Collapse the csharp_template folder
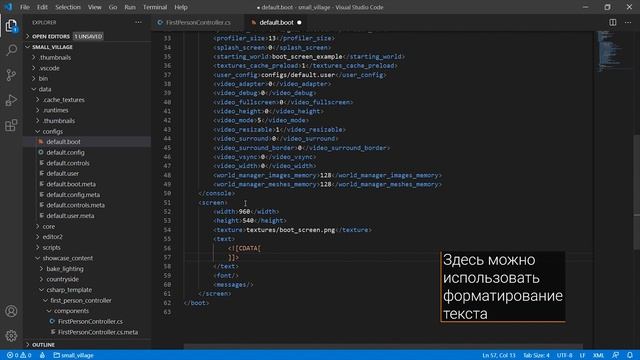Image resolution: width=640 pixels, height=360 pixels. (x=69, y=290)
